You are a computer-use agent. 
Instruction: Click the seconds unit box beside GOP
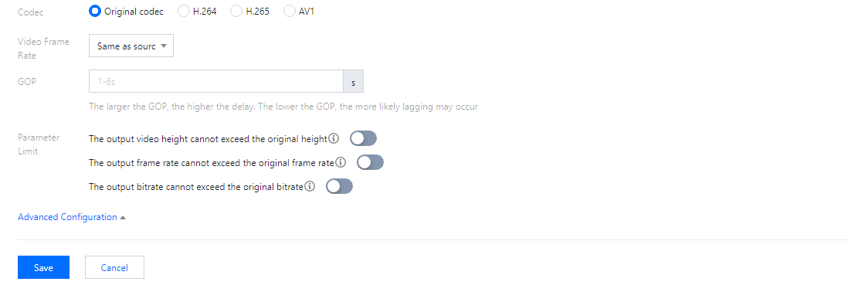pyautogui.click(x=354, y=81)
